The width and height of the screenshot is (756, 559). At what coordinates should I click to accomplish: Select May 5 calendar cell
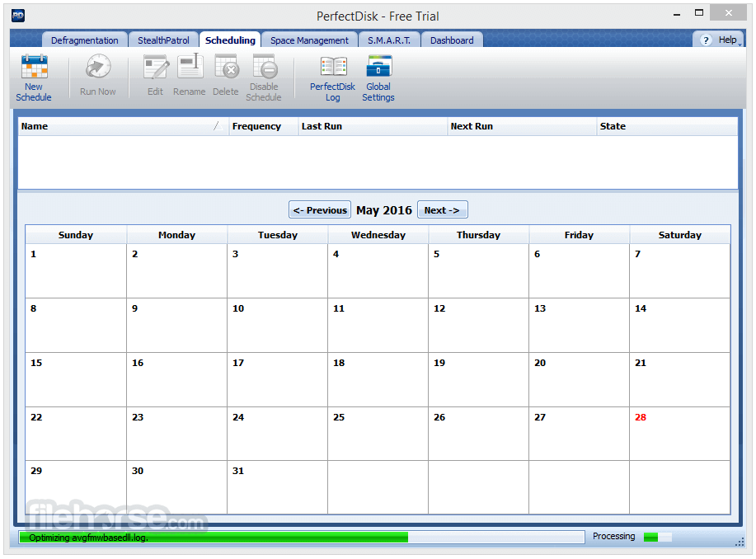point(478,270)
